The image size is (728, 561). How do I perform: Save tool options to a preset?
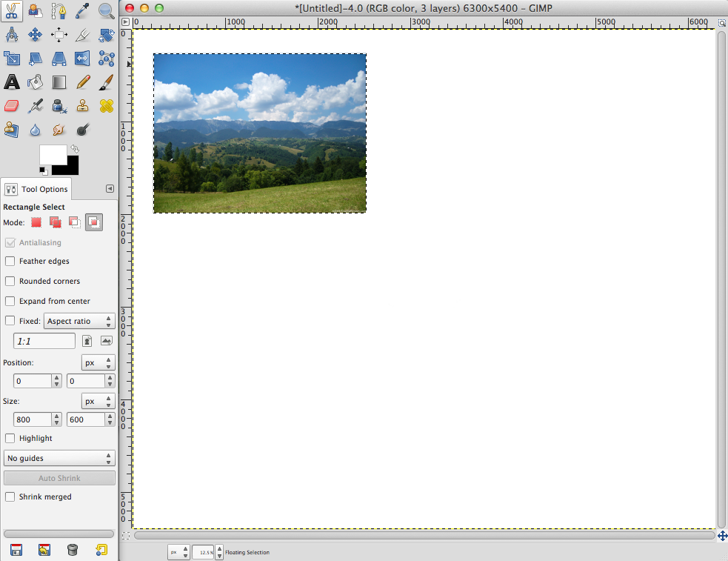pyautogui.click(x=16, y=550)
